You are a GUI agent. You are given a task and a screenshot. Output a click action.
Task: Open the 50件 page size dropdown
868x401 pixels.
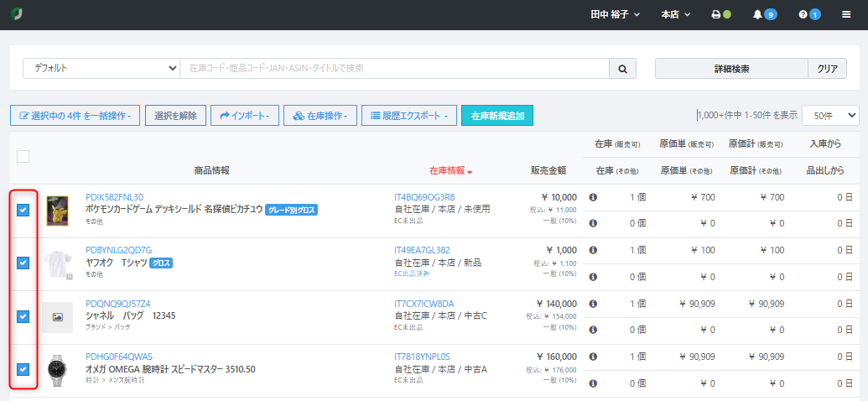click(829, 116)
